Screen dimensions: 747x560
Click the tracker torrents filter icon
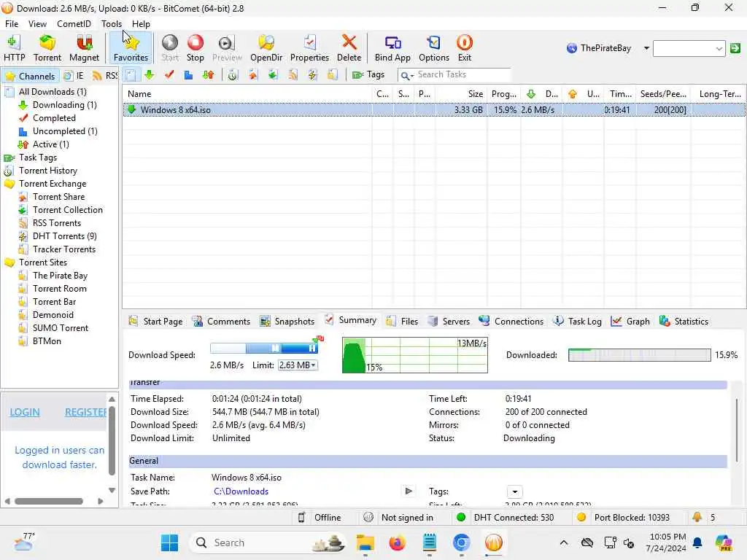[333, 75]
